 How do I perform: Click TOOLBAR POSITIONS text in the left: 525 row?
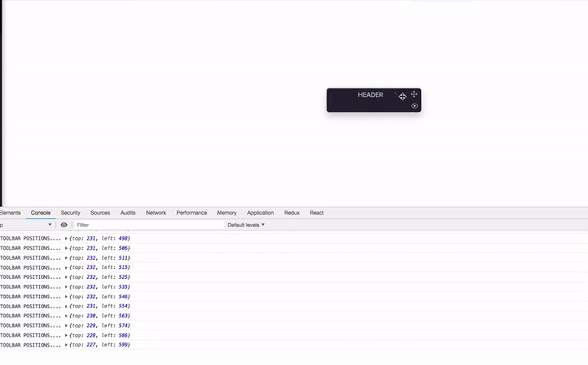pos(30,276)
